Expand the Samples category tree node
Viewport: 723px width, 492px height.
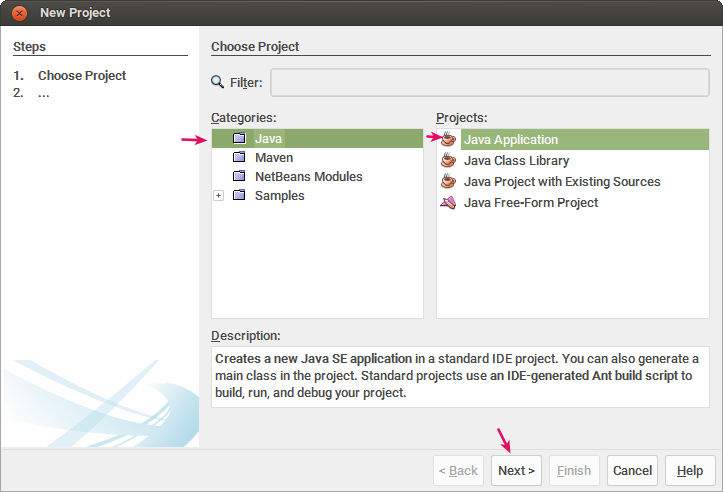218,196
